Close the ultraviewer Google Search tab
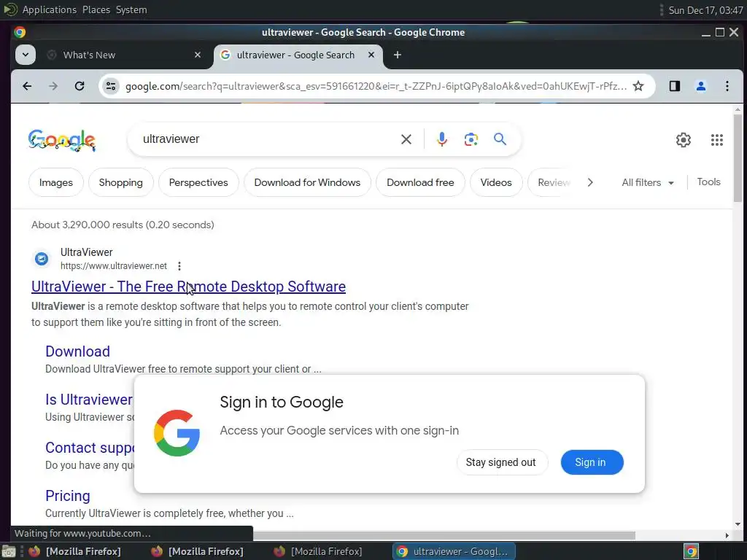The image size is (747, 560). (x=371, y=55)
